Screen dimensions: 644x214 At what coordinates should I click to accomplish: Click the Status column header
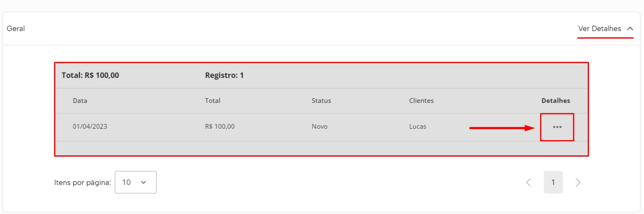pyautogui.click(x=321, y=101)
